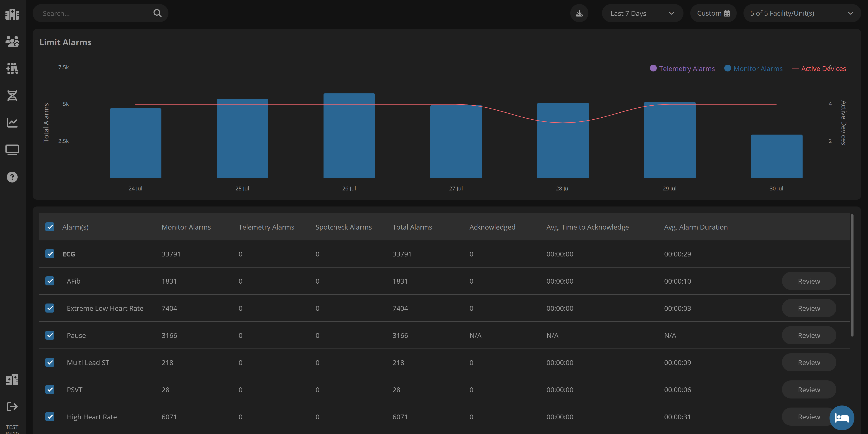
Task: Review the Pause alarms
Action: coord(809,335)
